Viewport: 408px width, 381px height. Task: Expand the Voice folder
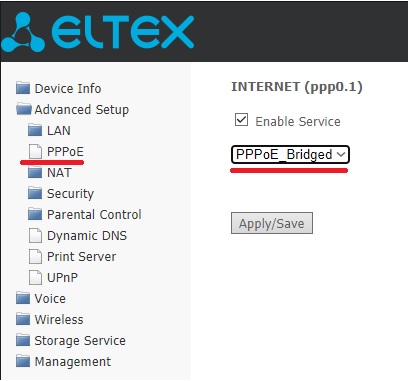point(50,298)
